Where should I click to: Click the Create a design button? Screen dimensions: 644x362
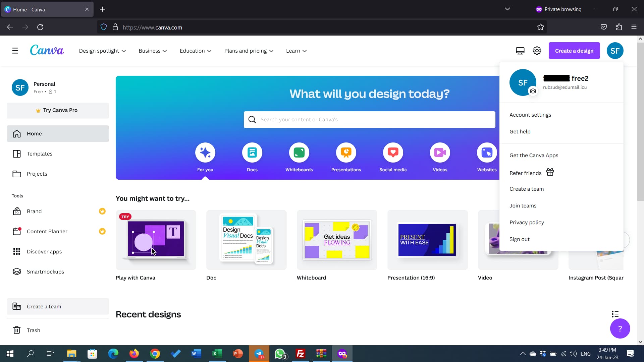(x=574, y=51)
